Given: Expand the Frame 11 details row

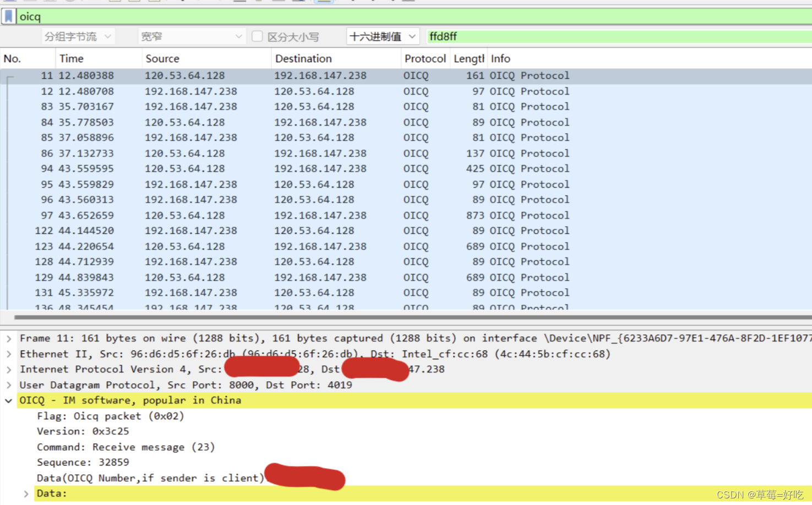Looking at the screenshot, I should 8,338.
